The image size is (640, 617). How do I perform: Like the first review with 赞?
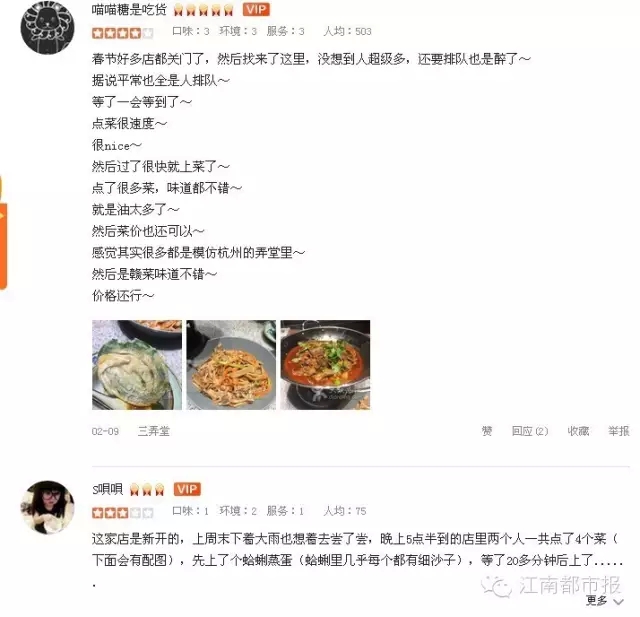(x=487, y=431)
